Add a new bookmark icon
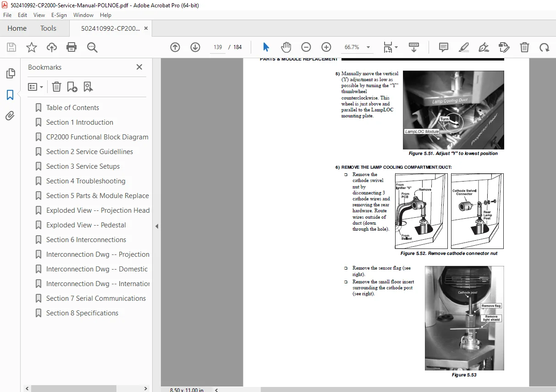Image resolution: width=556 pixels, height=392 pixels. pos(72,87)
